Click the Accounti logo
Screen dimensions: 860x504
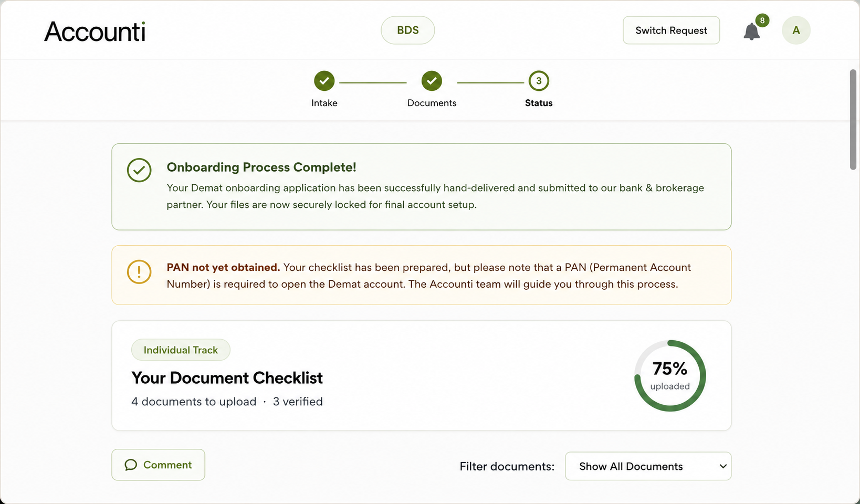click(x=95, y=31)
